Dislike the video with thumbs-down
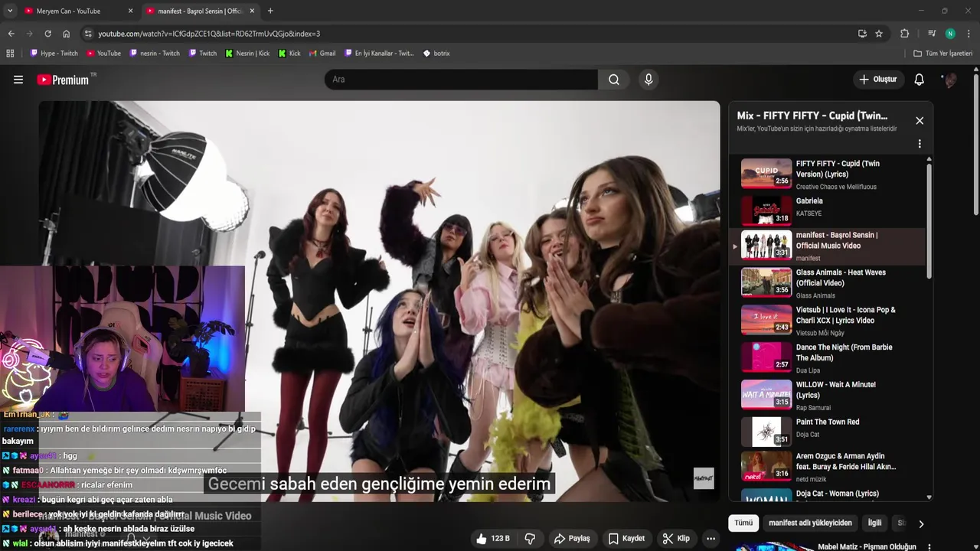 tap(530, 539)
